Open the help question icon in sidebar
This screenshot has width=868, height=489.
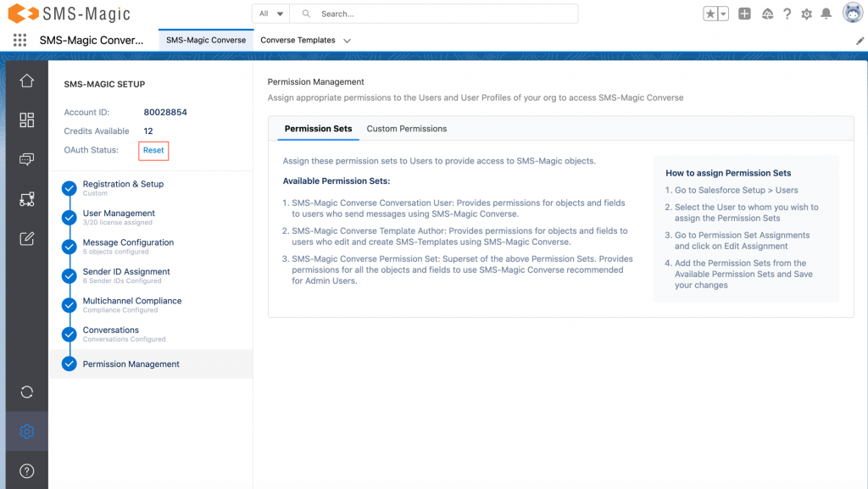[26, 470]
